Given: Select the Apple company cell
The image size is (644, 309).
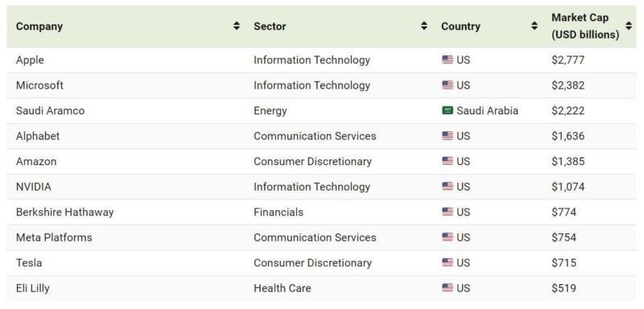Looking at the screenshot, I should tap(30, 60).
